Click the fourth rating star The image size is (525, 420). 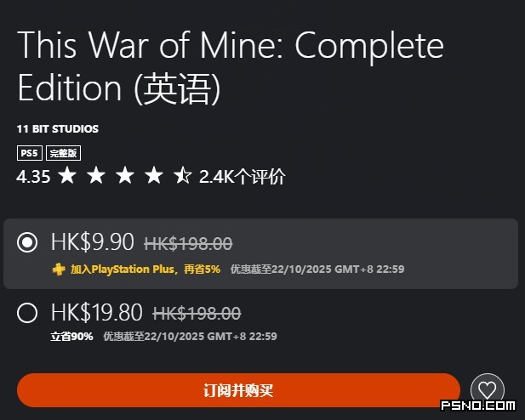coord(154,176)
